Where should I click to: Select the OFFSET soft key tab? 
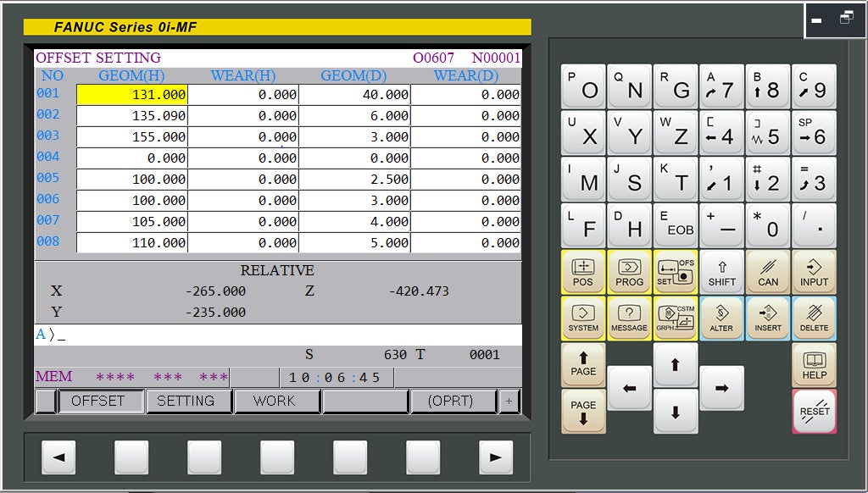(100, 402)
